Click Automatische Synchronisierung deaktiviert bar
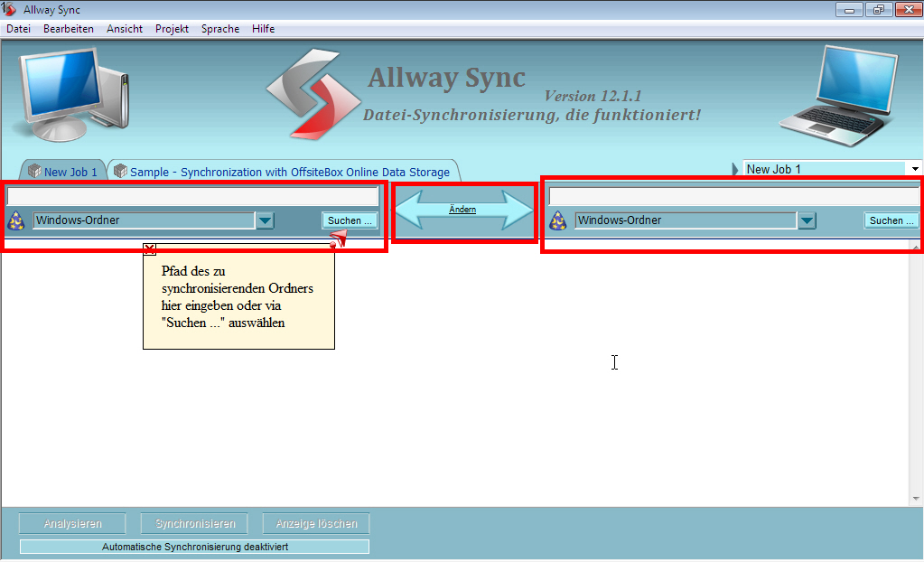This screenshot has height=562, width=924. pos(194,547)
